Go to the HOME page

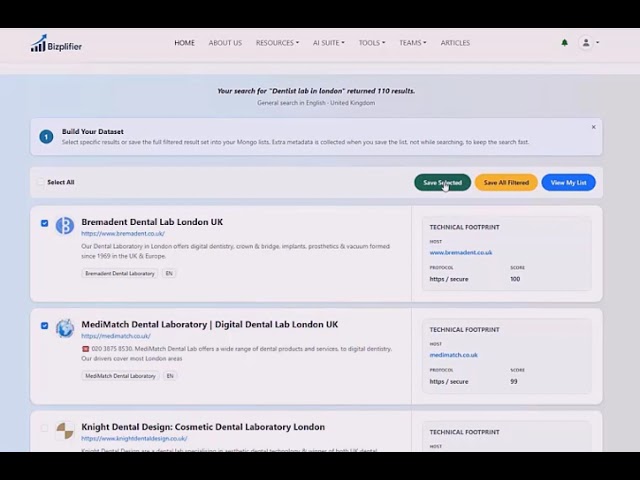tap(184, 43)
